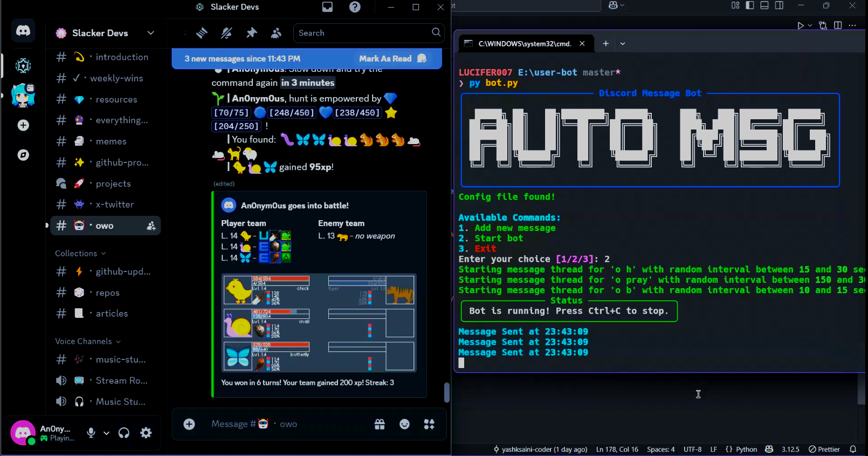Mute microphone in Discord user panel

91,433
